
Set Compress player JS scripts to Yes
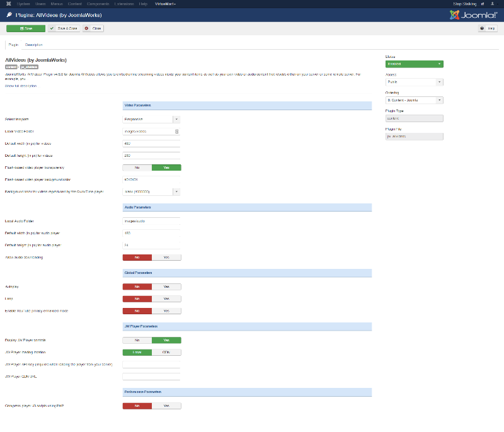point(166,406)
